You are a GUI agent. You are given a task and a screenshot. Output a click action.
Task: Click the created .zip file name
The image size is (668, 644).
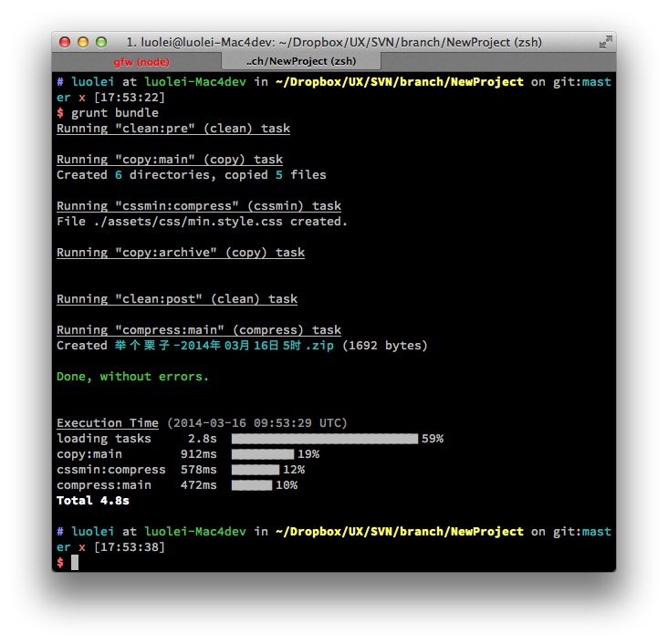point(224,346)
